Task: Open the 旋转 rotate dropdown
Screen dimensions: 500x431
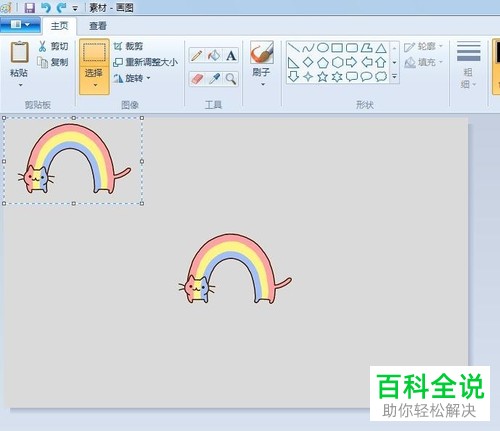Action: click(132, 78)
